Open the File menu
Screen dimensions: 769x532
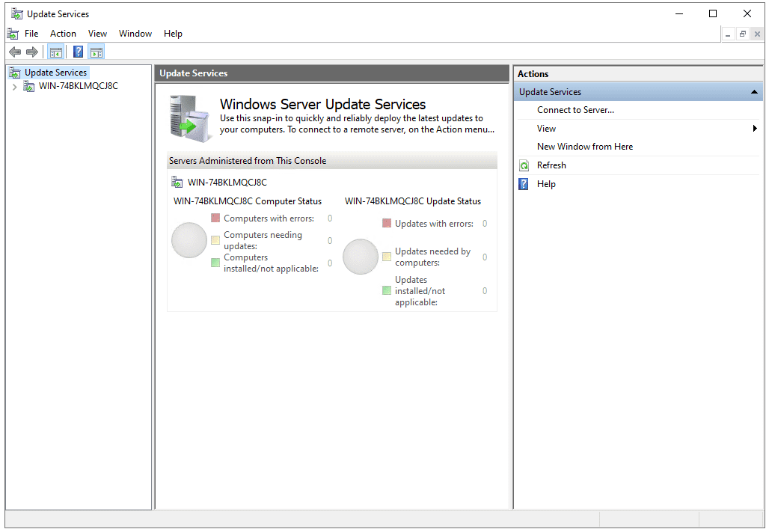click(x=31, y=34)
